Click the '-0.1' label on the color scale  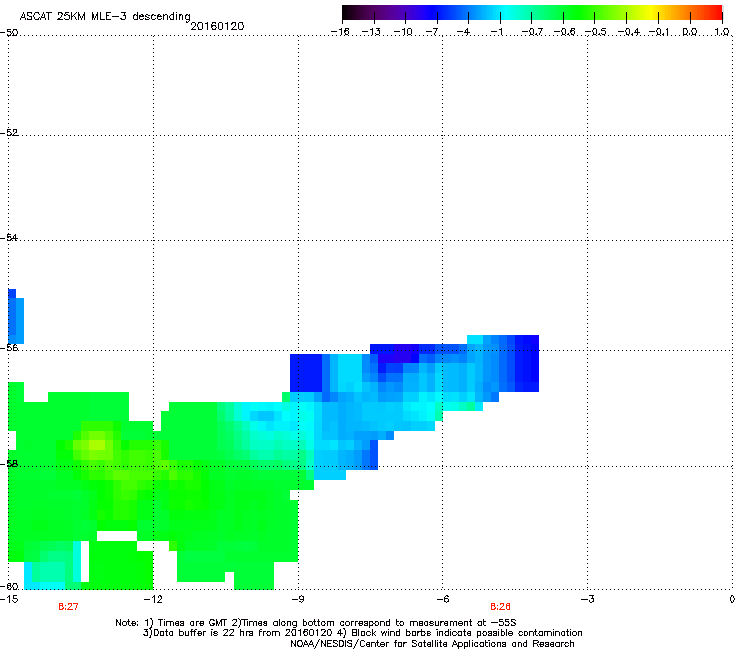point(659,32)
